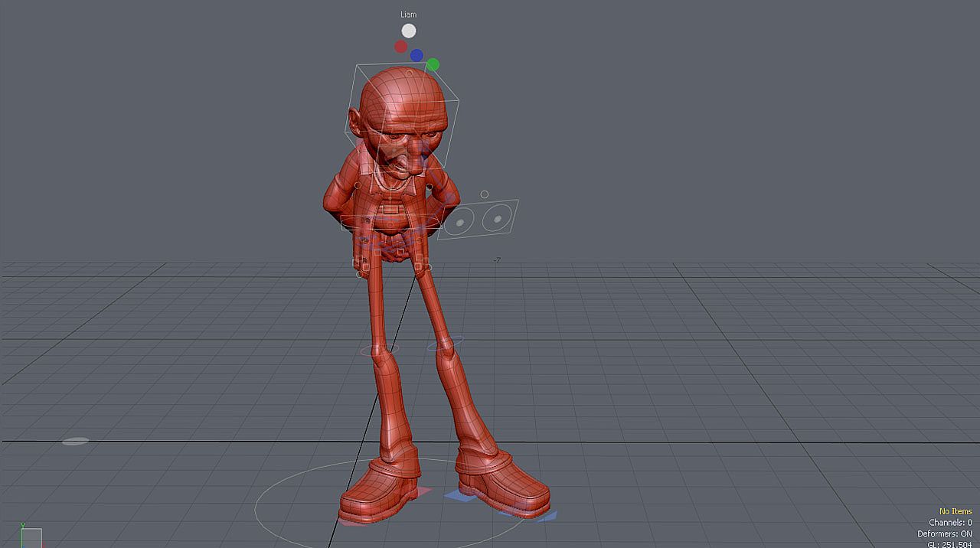Click the red sphere rig control
This screenshot has width=980, height=548.
click(400, 47)
